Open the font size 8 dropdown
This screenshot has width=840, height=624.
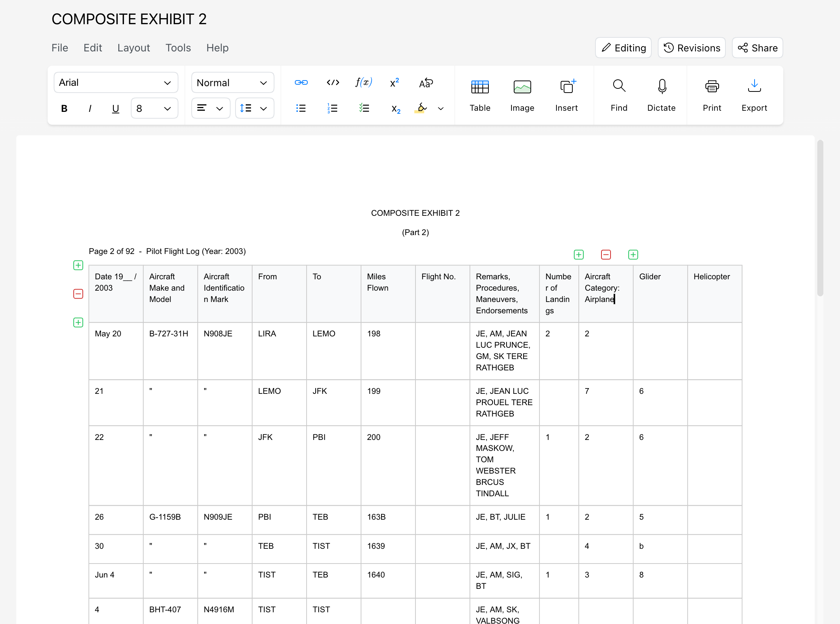click(x=154, y=108)
